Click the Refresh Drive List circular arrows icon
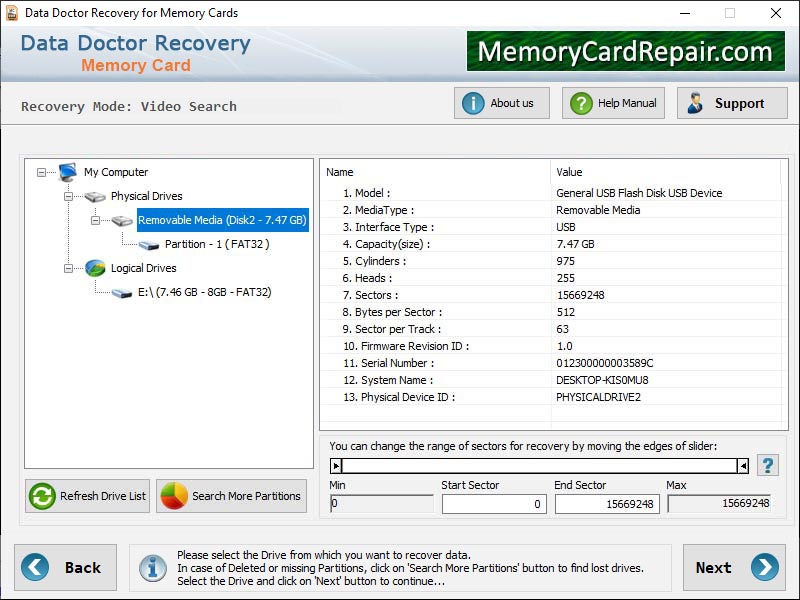 [40, 496]
